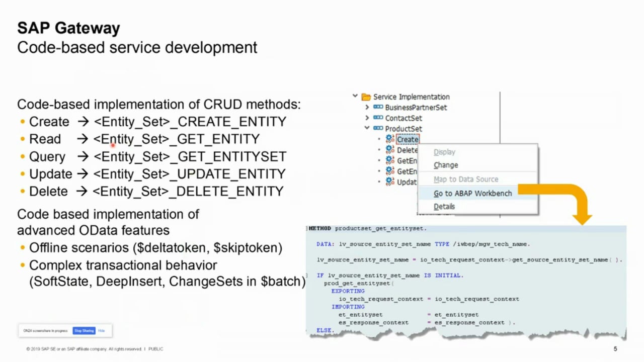This screenshot has width=644, height=362.
Task: Select the Update operation tree item
Action: 407,182
